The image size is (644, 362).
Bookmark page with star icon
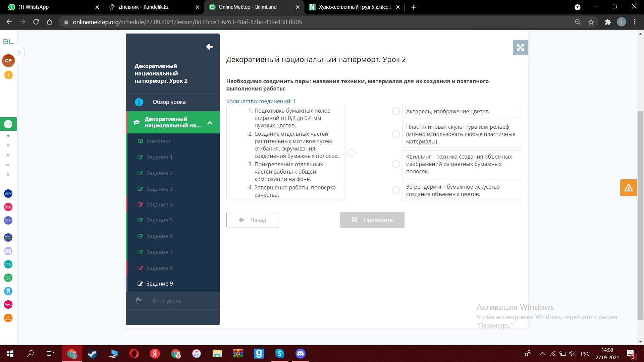click(591, 22)
